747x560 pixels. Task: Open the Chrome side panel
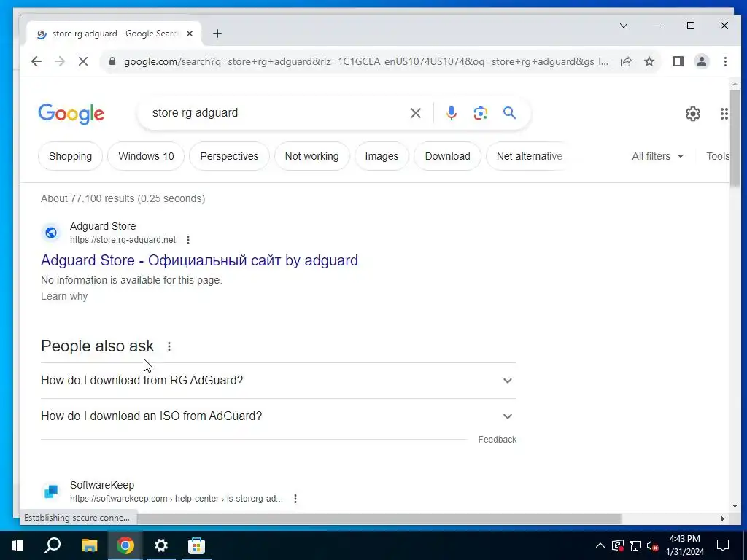tap(678, 61)
